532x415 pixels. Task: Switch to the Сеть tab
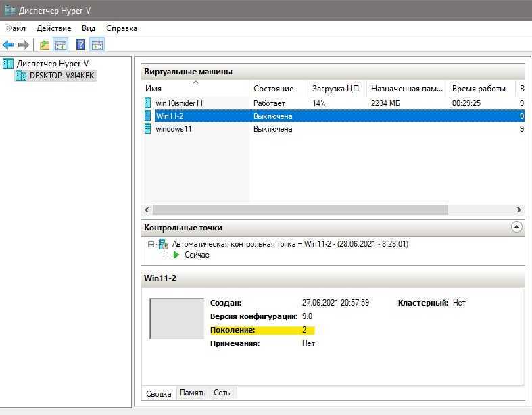tap(222, 393)
